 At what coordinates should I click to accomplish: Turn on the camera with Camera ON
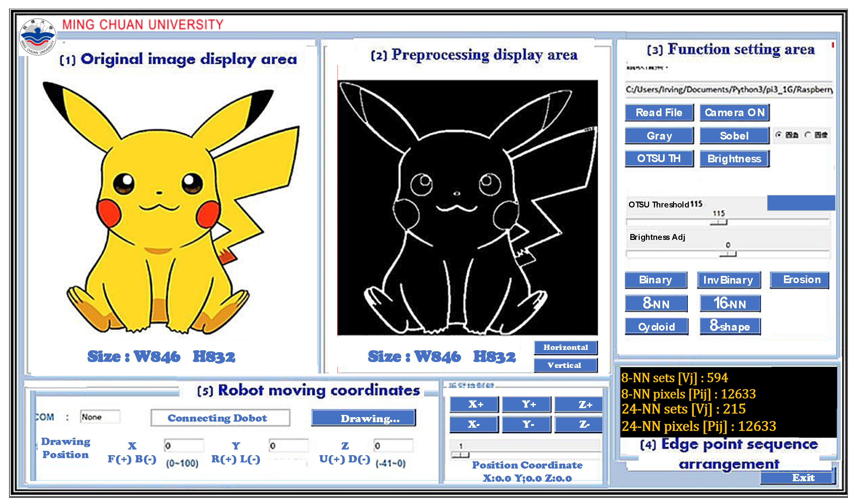[734, 112]
